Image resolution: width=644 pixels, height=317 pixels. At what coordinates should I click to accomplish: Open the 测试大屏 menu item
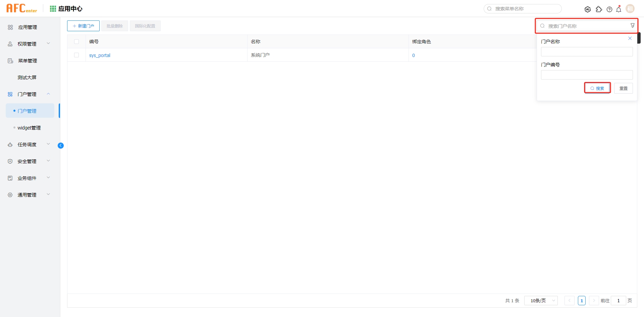tap(27, 77)
